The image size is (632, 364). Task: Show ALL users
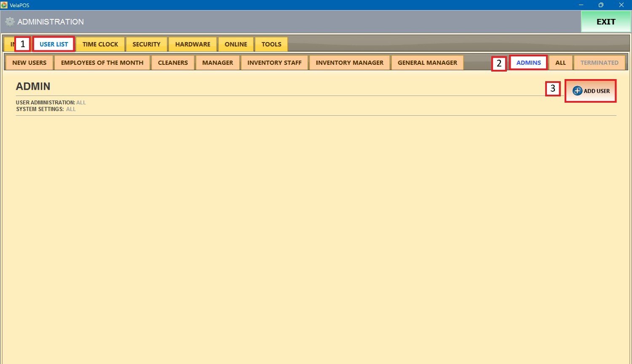point(560,63)
